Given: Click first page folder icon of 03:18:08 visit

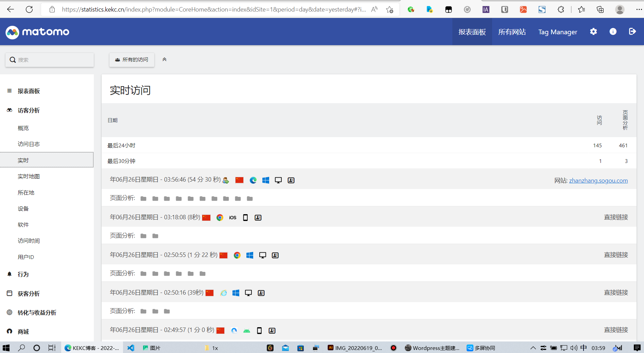Looking at the screenshot, I should 143,236.
